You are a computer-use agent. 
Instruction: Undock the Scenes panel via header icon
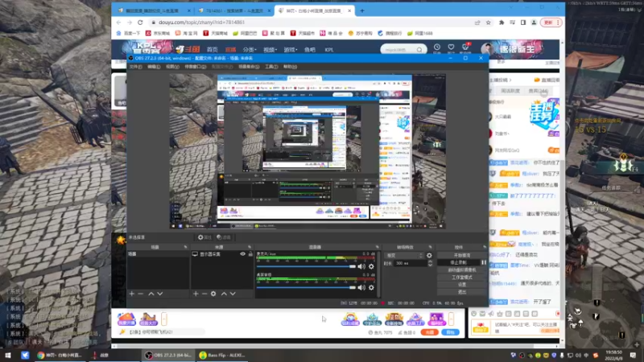185,247
